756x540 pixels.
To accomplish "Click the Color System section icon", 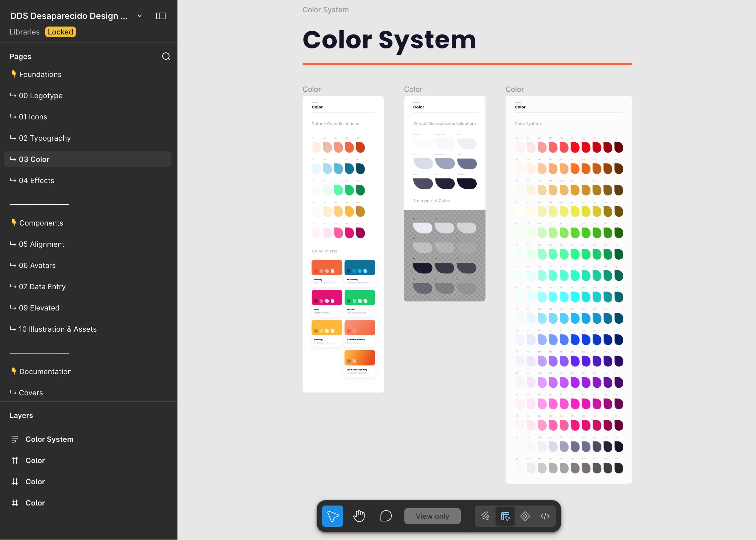I will [x=15, y=439].
